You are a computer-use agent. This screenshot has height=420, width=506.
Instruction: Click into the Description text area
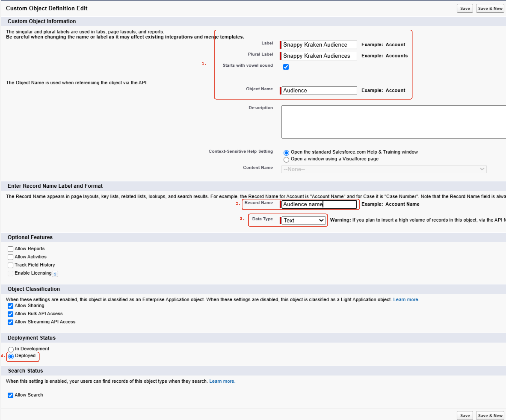pos(393,122)
